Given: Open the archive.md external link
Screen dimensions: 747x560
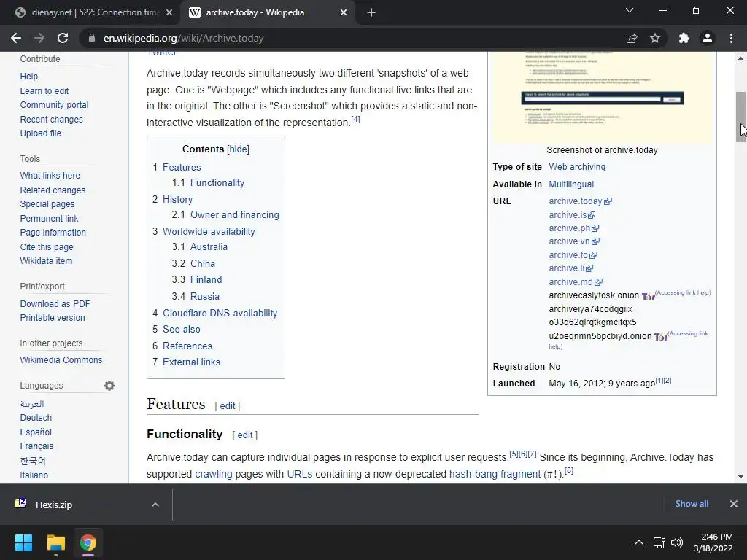Looking at the screenshot, I should (576, 282).
